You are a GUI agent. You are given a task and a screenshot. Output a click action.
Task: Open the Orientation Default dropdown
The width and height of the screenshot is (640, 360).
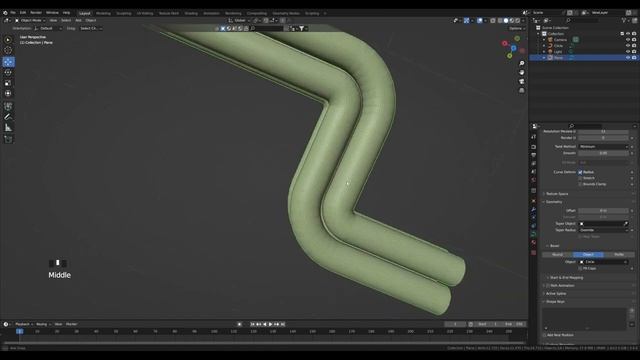coord(48,29)
